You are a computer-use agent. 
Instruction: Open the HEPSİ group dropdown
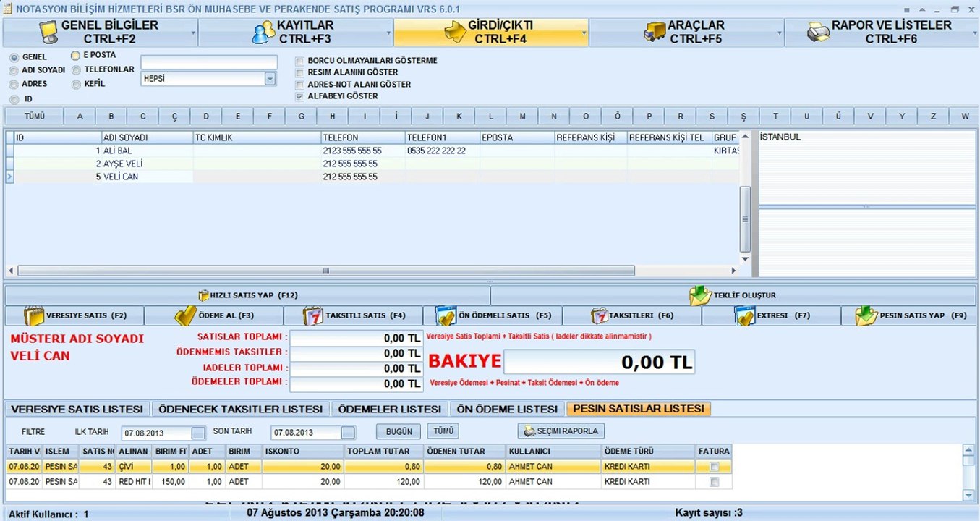270,79
